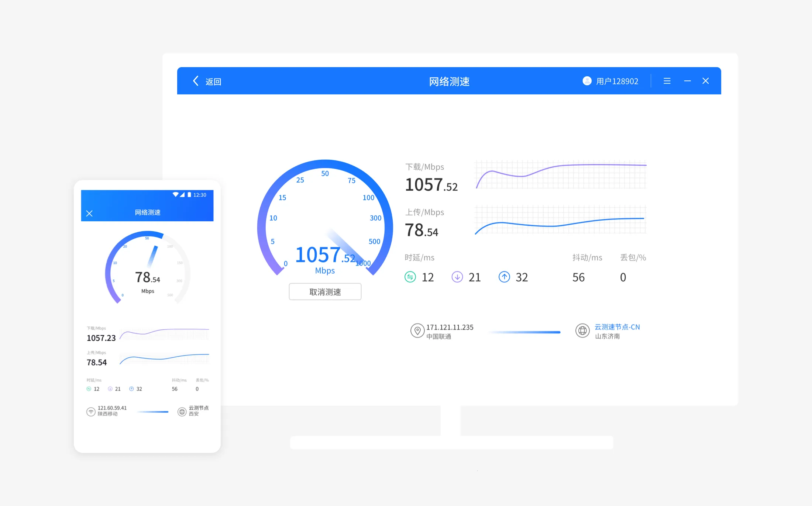Click the WiFi icon beside 121.60.59.41
The height and width of the screenshot is (506, 812).
[x=91, y=411]
